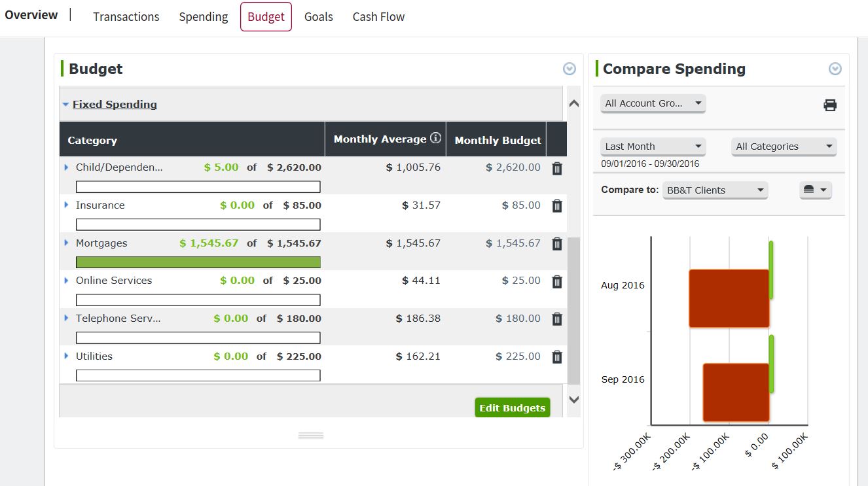This screenshot has width=868, height=486.
Task: Click the Sep 2016 green income bar
Action: (x=771, y=364)
